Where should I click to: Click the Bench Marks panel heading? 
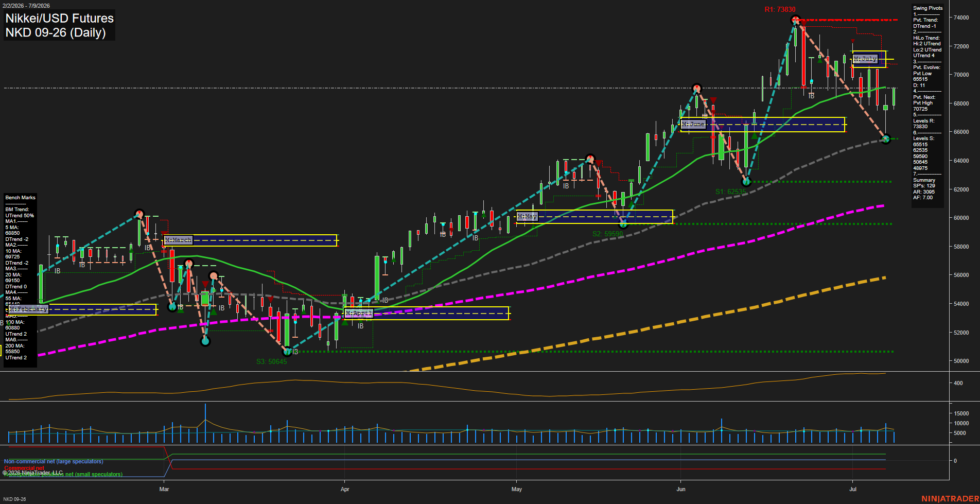click(21, 198)
